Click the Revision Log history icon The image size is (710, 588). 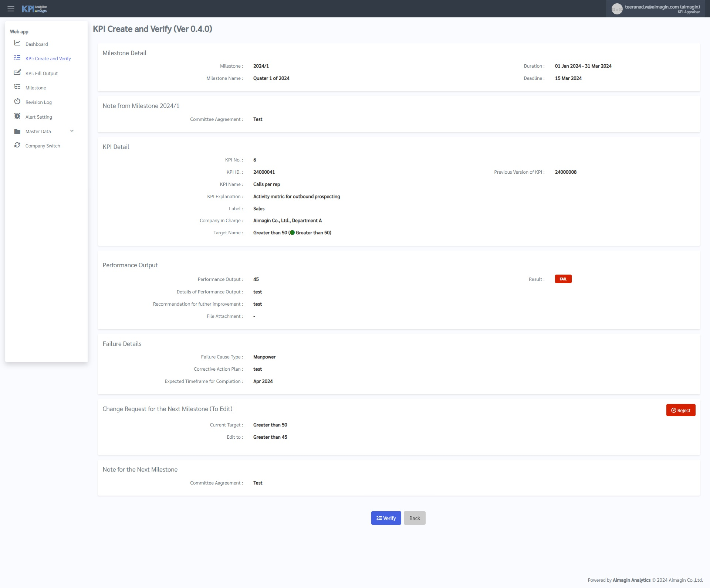17,101
